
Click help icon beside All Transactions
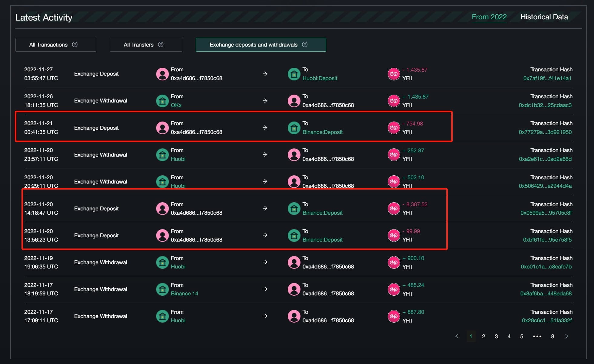click(x=75, y=45)
